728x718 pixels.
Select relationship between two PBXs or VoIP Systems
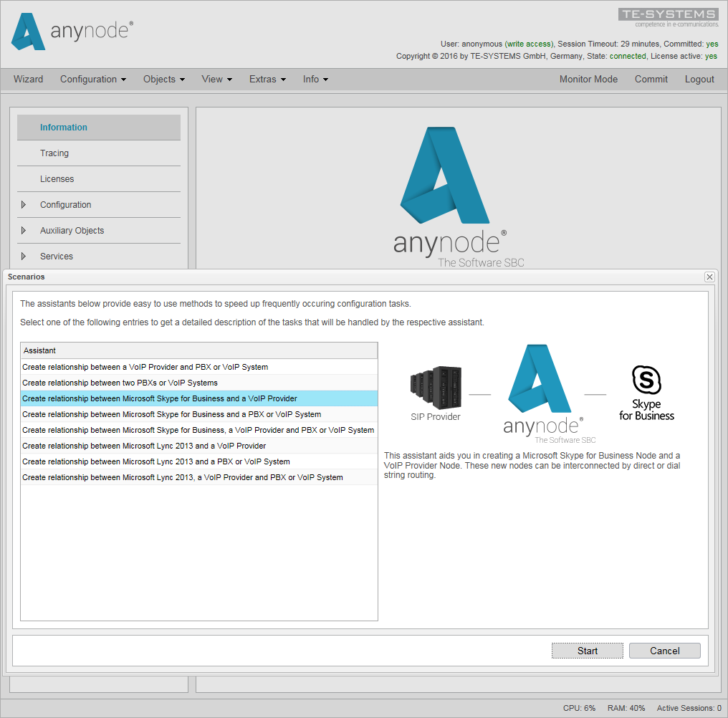click(199, 383)
